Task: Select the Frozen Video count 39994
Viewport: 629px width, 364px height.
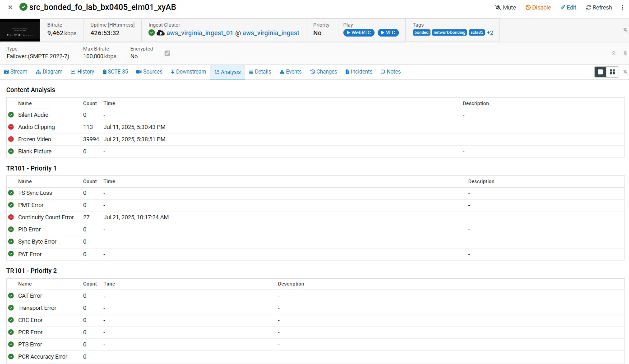Action: click(x=91, y=139)
